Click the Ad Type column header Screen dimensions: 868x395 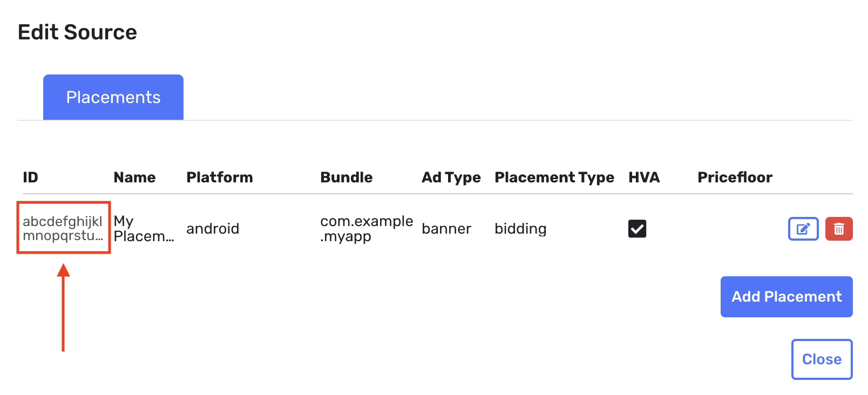(451, 177)
